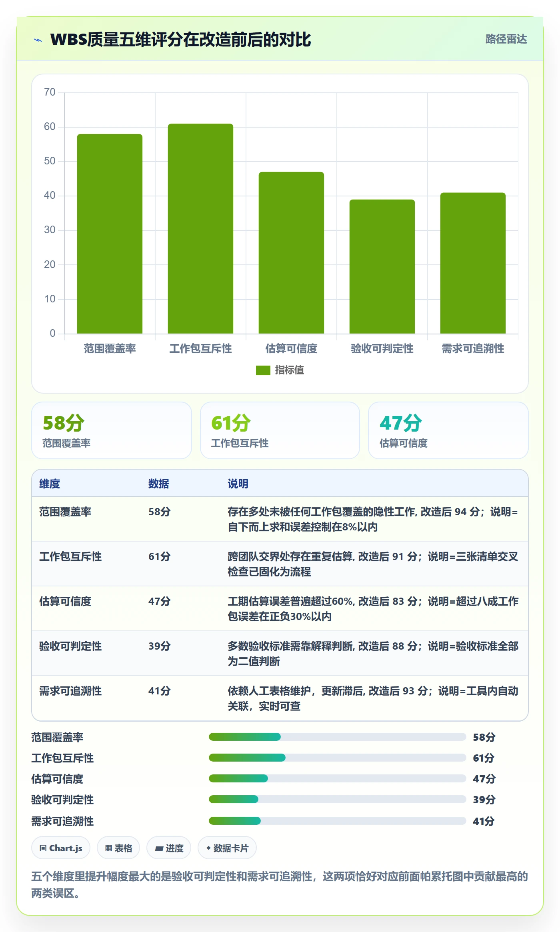Click description mentioning 改造后 94 分
Viewport: 560px width, 932px height.
373,519
